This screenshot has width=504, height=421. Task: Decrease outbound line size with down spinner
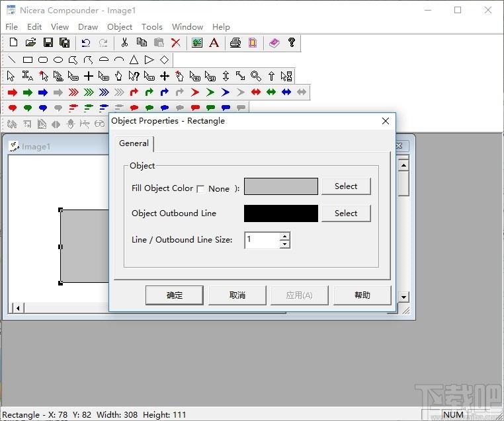pyautogui.click(x=284, y=245)
